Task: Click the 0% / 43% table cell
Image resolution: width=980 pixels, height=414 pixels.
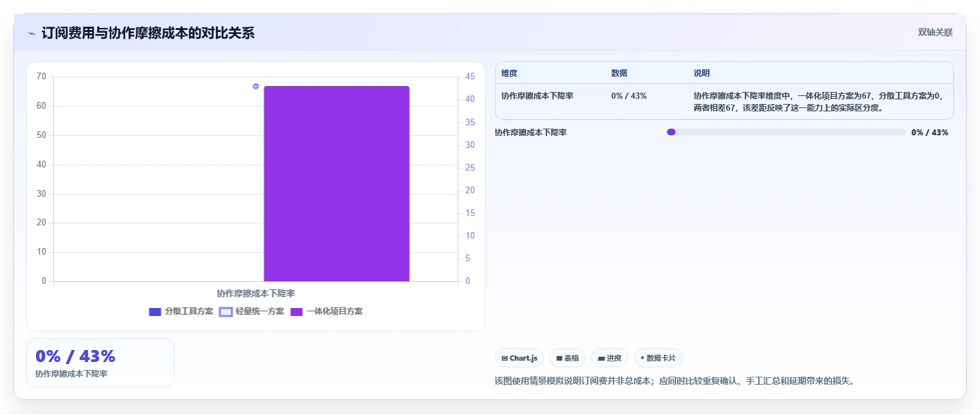Action: point(629,96)
